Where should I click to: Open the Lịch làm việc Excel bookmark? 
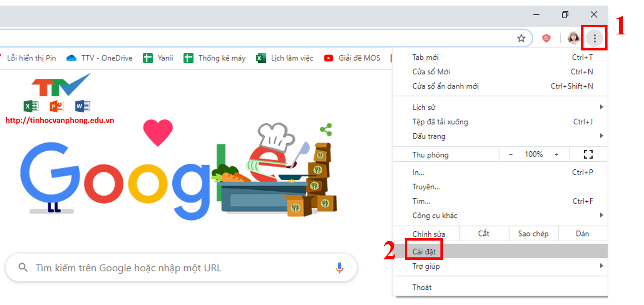pos(285,58)
